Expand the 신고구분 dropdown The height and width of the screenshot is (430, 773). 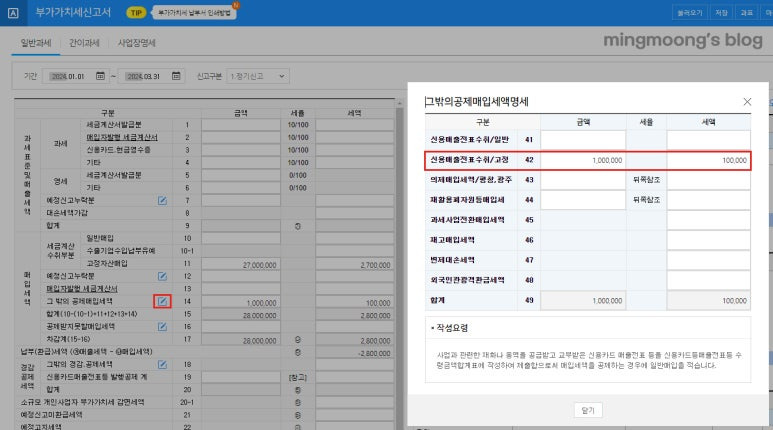click(x=258, y=76)
